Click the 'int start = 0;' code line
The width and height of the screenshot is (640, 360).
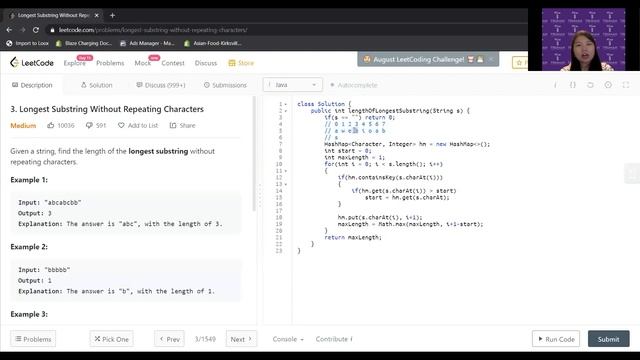pos(348,151)
